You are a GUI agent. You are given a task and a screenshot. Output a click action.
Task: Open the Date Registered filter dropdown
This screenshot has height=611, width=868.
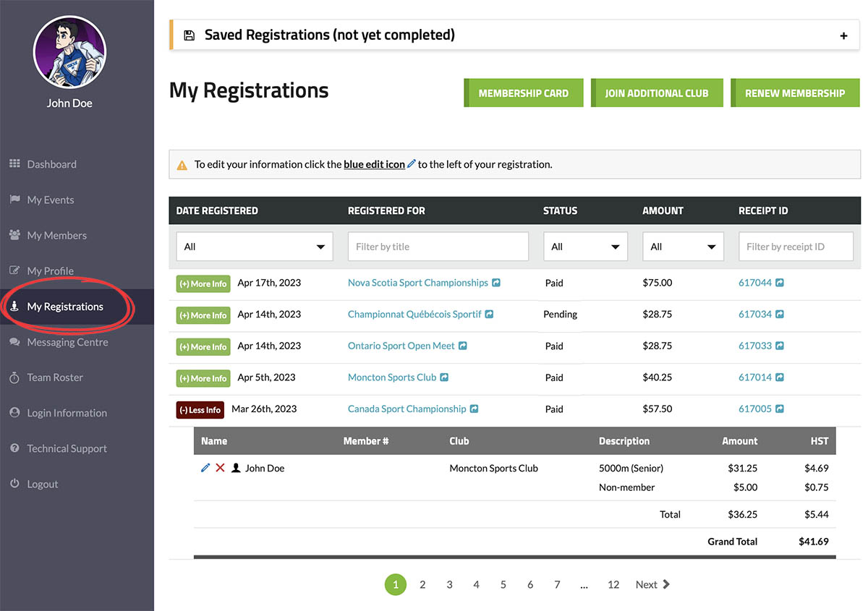(254, 247)
